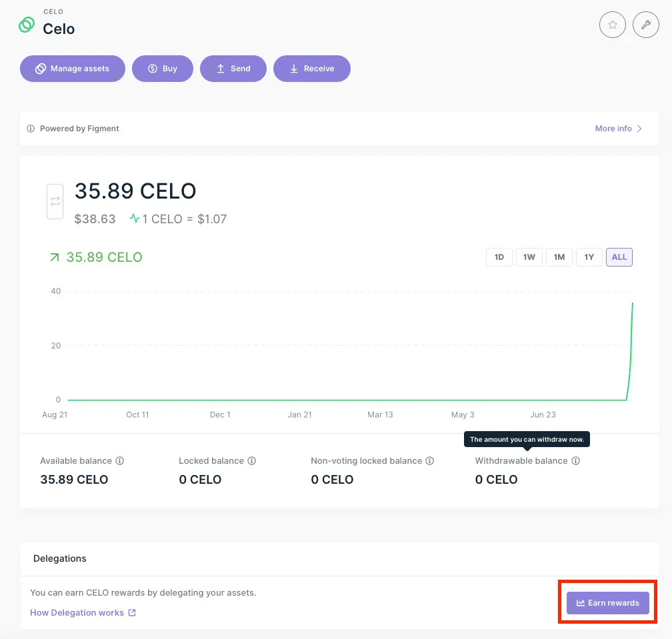Enable the 1Y chart period
This screenshot has width=672, height=639.
click(x=589, y=257)
